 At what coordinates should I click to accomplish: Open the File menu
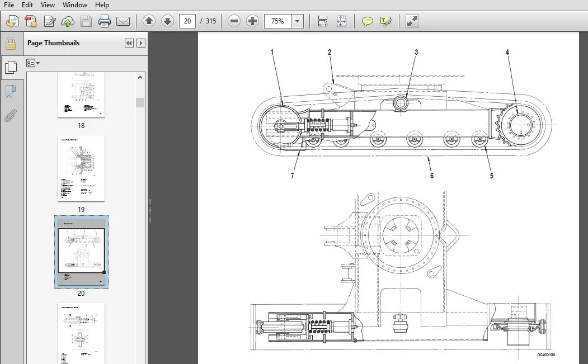(8, 5)
